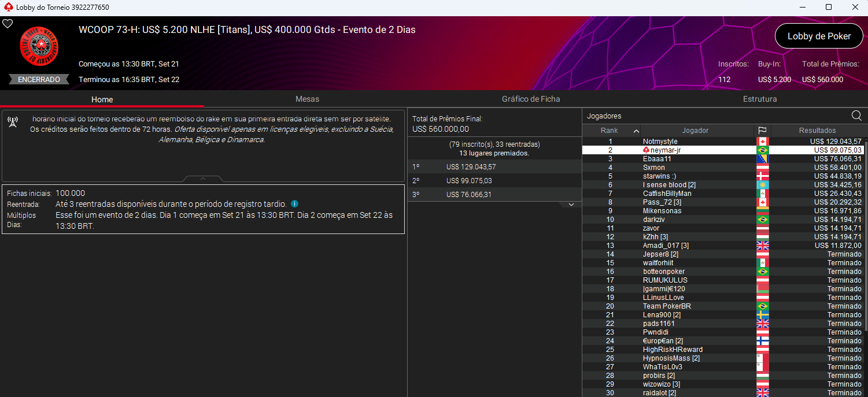The height and width of the screenshot is (397, 868).
Task: Click the Buy-In US$ 5.200 value
Action: click(x=774, y=80)
